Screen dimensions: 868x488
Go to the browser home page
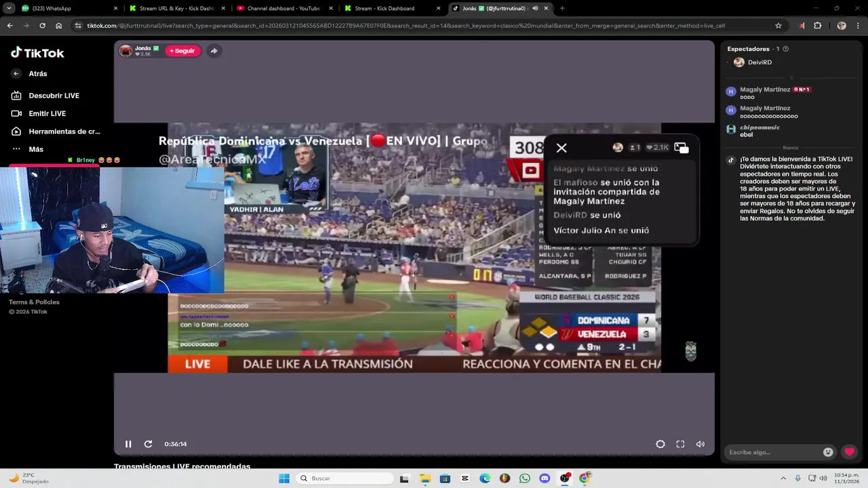(x=58, y=26)
